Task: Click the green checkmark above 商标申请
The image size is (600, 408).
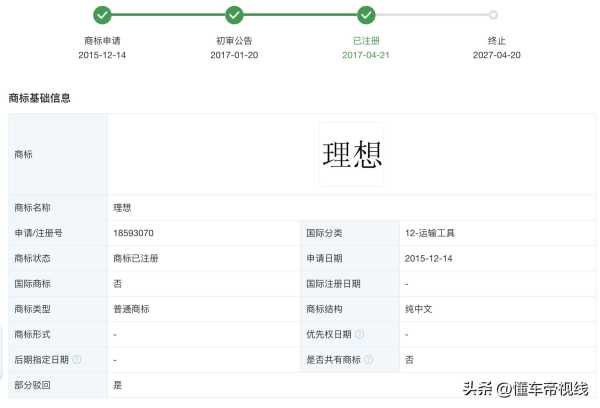Action: (x=102, y=15)
